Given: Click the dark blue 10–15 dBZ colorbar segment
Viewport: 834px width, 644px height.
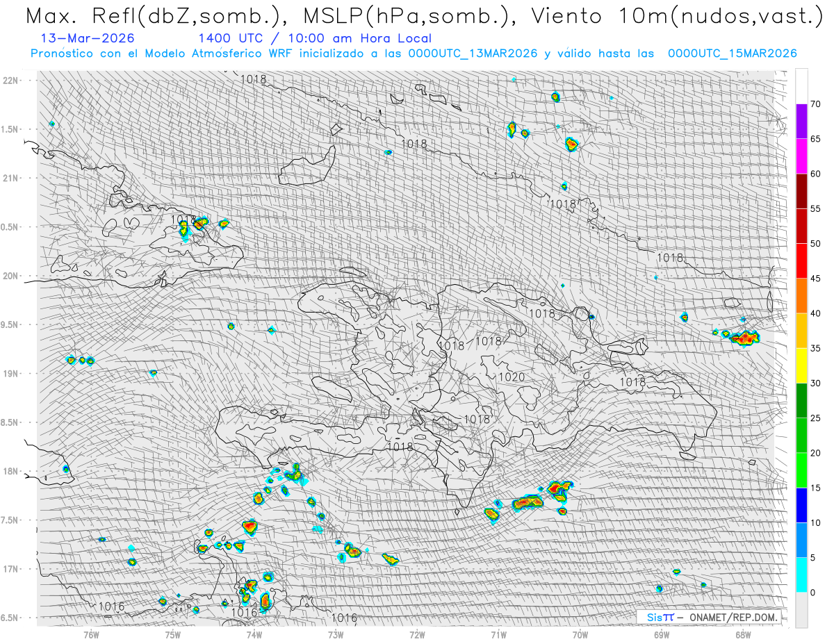Looking at the screenshot, I should click(x=801, y=505).
